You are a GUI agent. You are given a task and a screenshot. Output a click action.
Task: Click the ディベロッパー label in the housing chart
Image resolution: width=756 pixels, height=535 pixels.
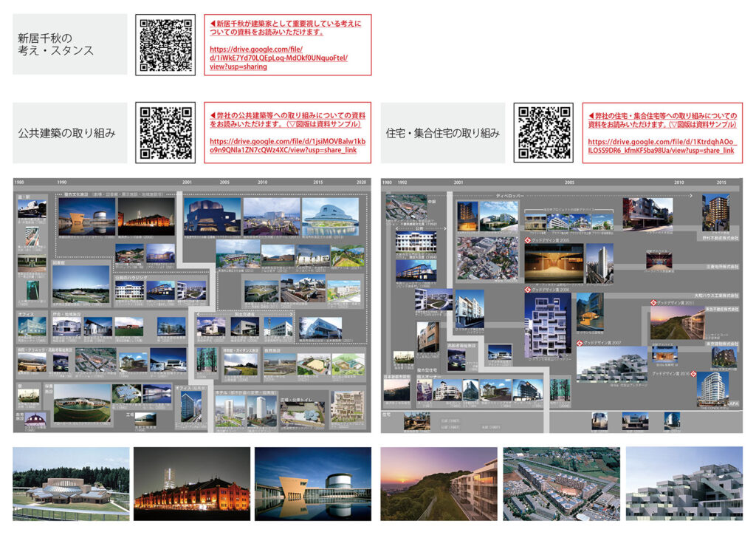509,196
